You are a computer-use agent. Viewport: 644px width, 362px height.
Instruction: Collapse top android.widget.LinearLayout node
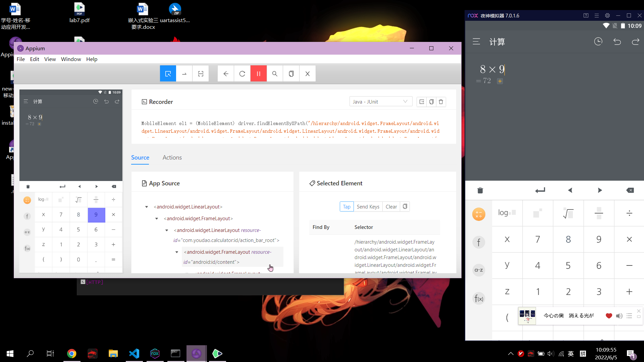(x=147, y=207)
